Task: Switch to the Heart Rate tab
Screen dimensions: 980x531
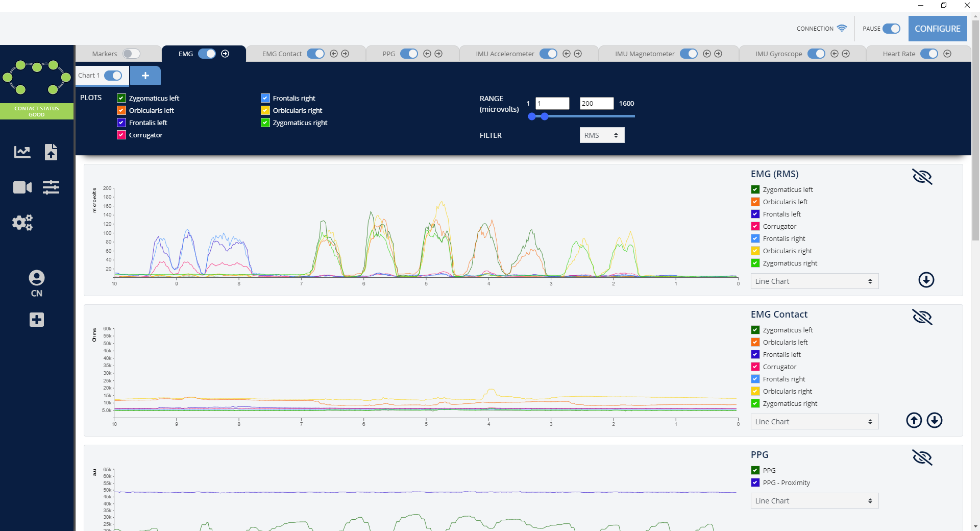Action: [x=899, y=54]
